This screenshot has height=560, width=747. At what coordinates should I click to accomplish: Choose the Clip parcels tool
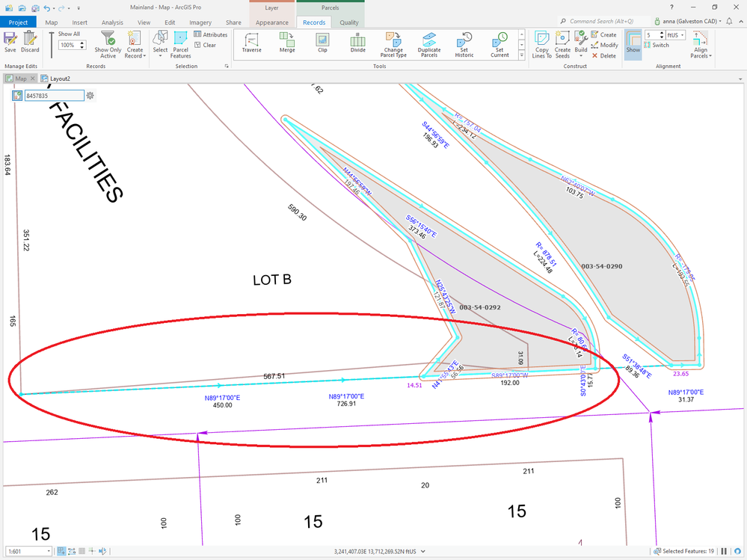click(x=322, y=43)
